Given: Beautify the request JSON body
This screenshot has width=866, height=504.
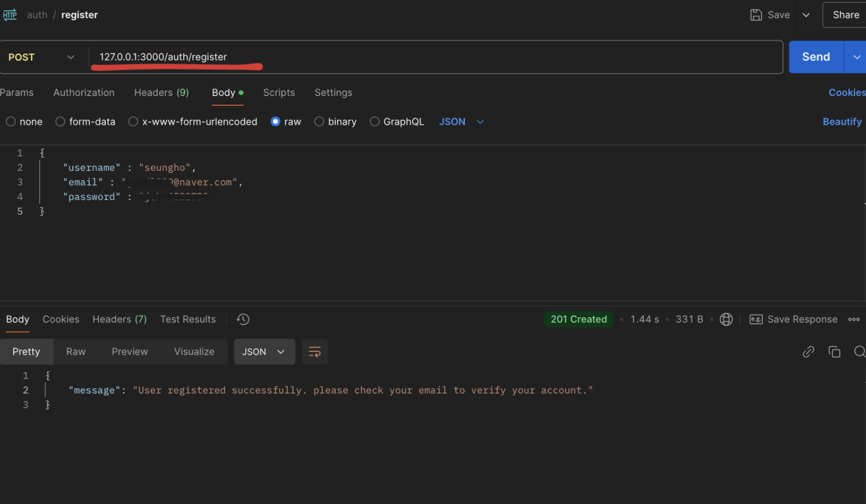Looking at the screenshot, I should coord(842,121).
